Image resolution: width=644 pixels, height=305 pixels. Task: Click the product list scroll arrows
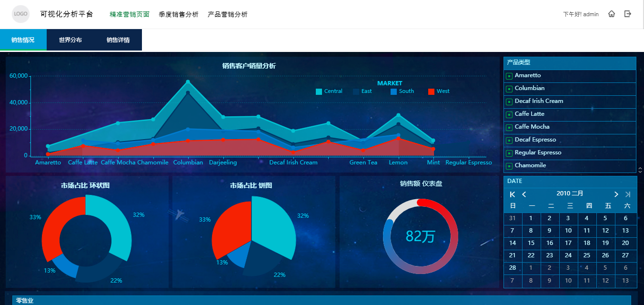(x=640, y=170)
